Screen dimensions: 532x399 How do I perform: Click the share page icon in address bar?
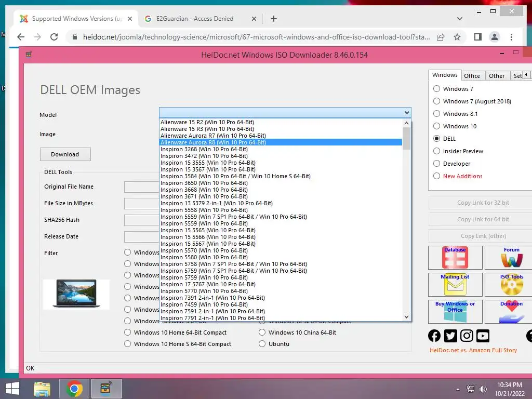(x=441, y=37)
